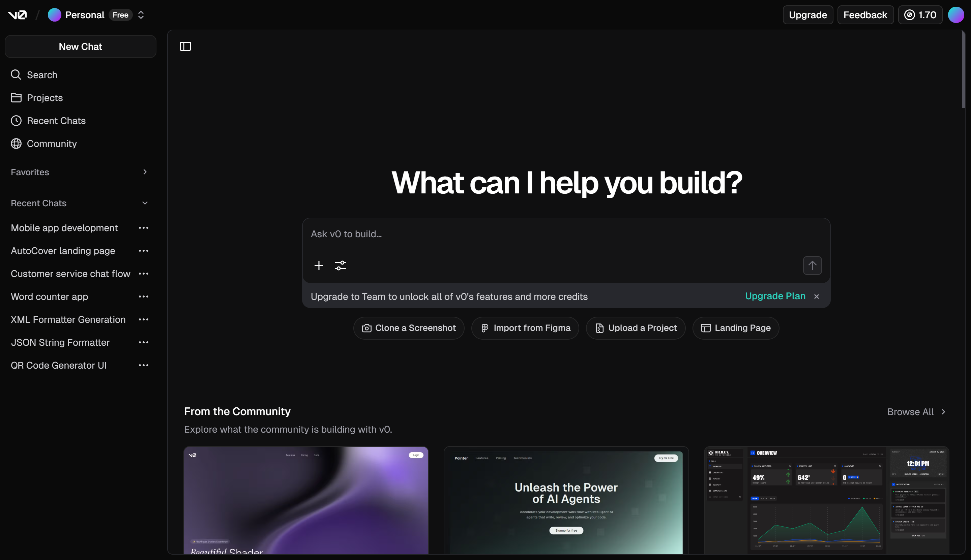Viewport: 971px width, 560px height.
Task: Open prompt settings sliders icon
Action: (340, 266)
